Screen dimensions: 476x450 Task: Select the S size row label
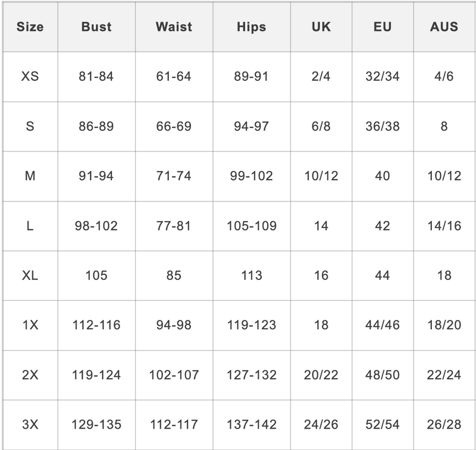pos(30,127)
